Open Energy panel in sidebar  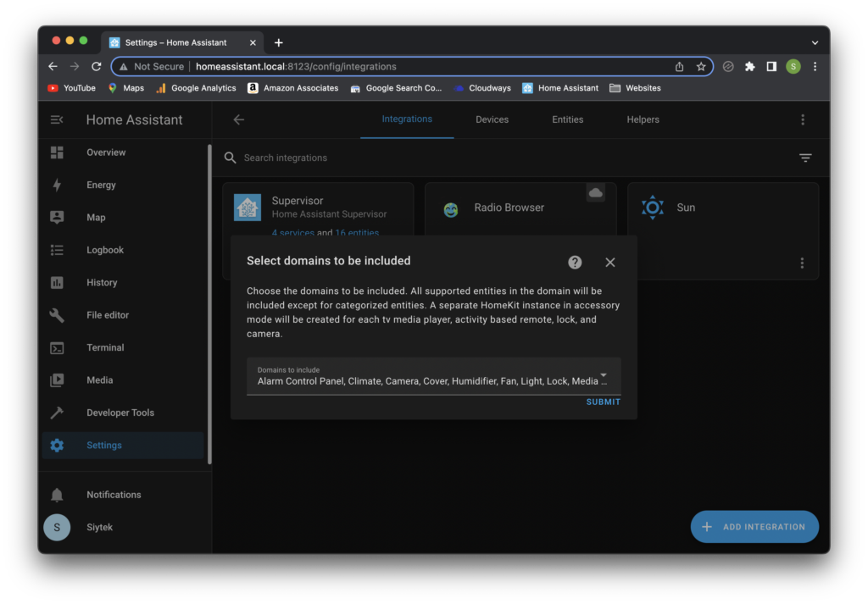pos(123,185)
